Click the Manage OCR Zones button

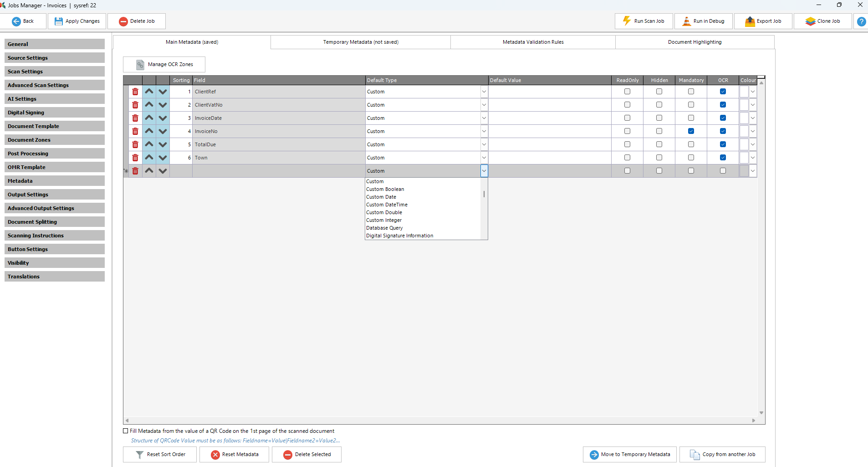pos(164,64)
